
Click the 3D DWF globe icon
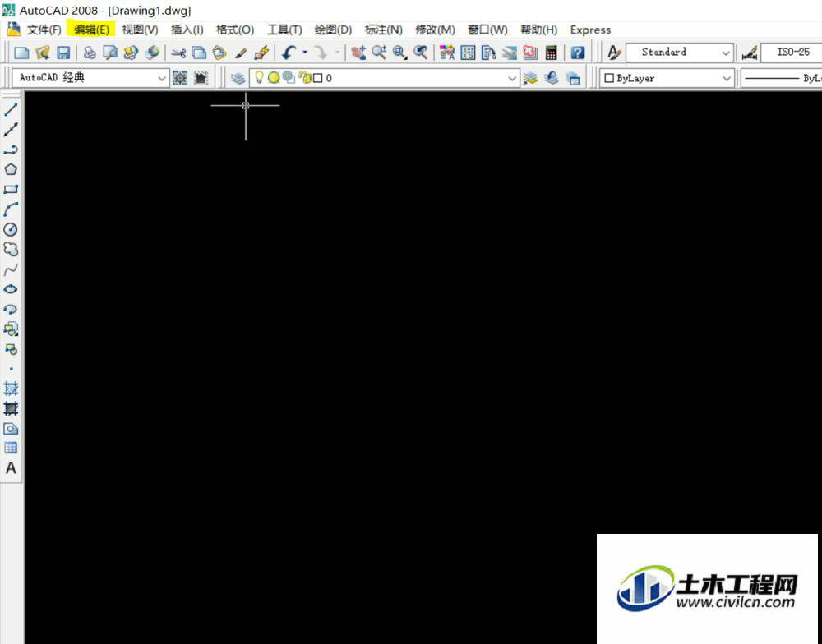[x=153, y=53]
